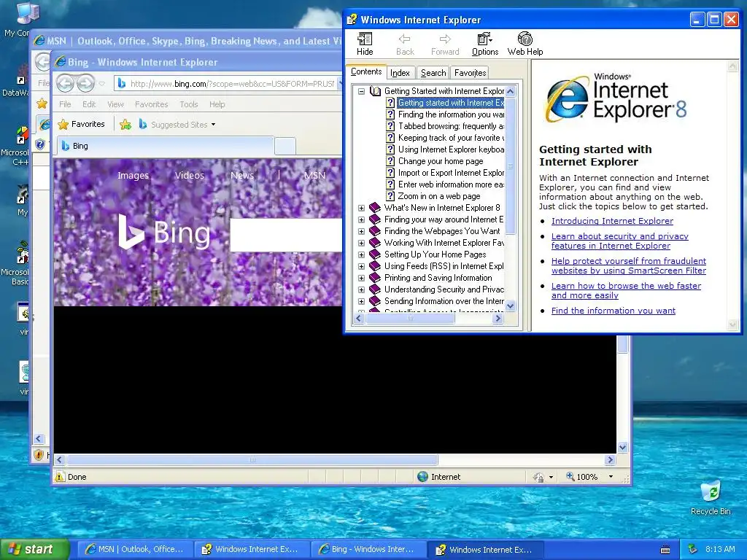Select Change your home page topic
747x560 pixels.
(x=441, y=161)
